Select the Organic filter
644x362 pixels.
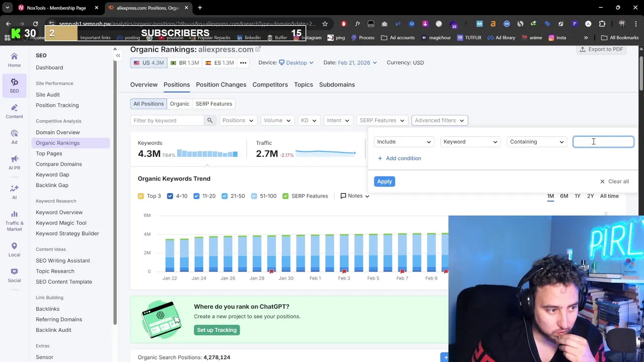[180, 104]
